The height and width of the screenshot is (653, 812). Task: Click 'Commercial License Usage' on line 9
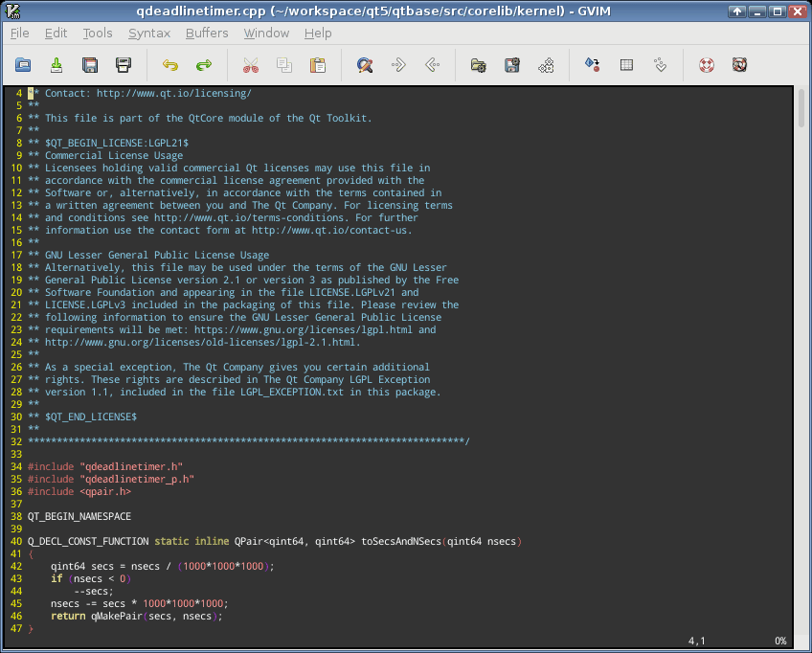click(114, 155)
